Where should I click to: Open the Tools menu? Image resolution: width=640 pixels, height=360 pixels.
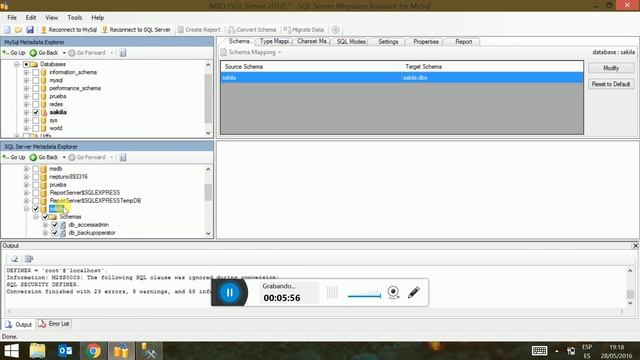pyautogui.click(x=75, y=18)
